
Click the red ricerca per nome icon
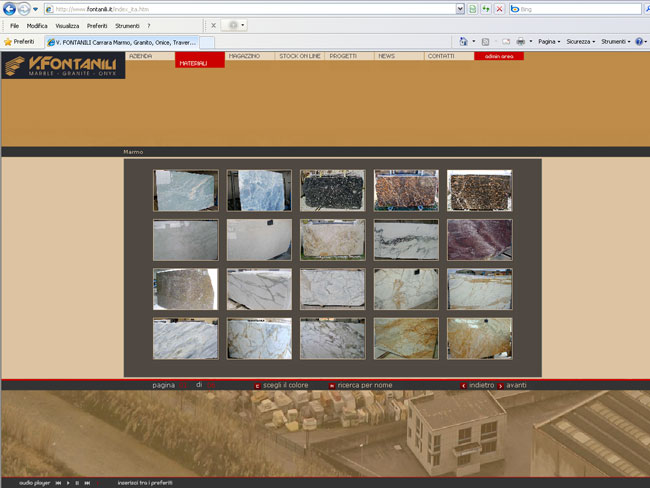tap(332, 386)
